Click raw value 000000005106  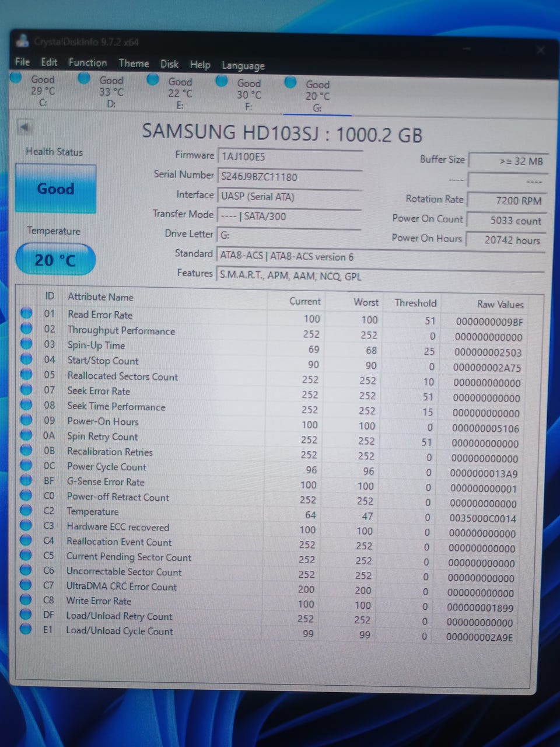coord(485,428)
